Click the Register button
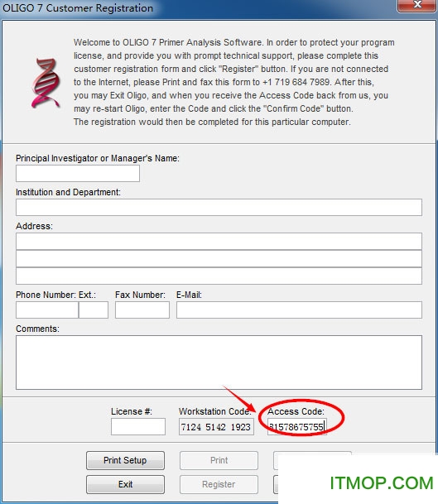The height and width of the screenshot is (504, 438). click(219, 484)
